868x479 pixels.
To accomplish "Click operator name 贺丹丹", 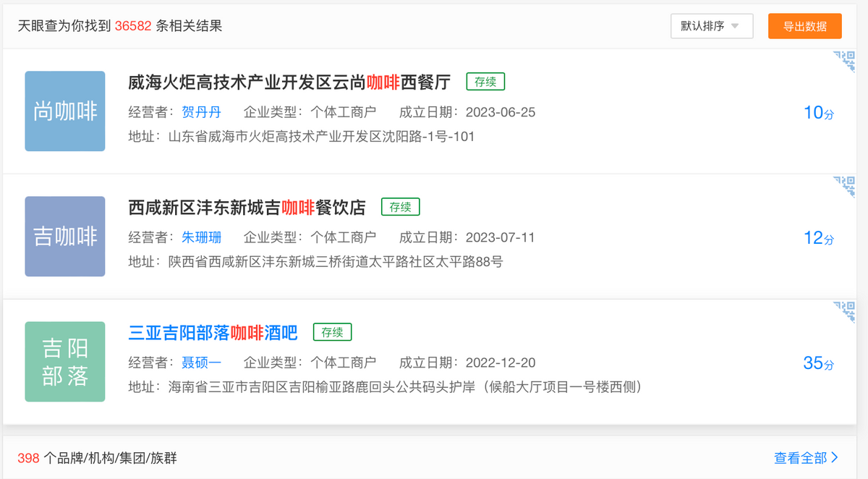I will tap(201, 112).
